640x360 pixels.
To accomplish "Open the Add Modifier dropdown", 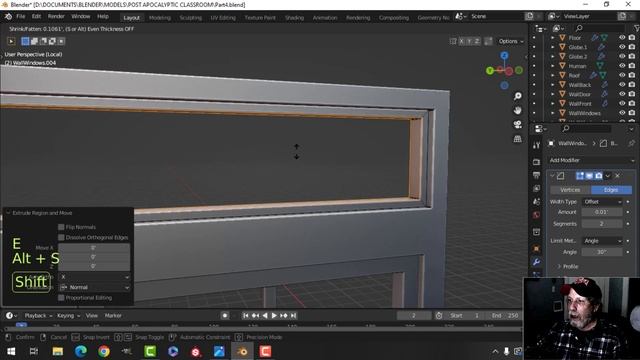I will (591, 160).
